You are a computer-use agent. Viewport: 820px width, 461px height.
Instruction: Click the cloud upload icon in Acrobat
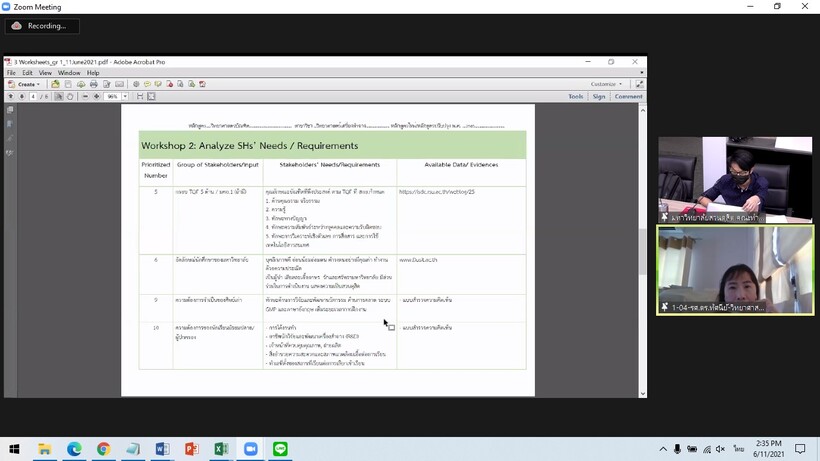tap(81, 84)
